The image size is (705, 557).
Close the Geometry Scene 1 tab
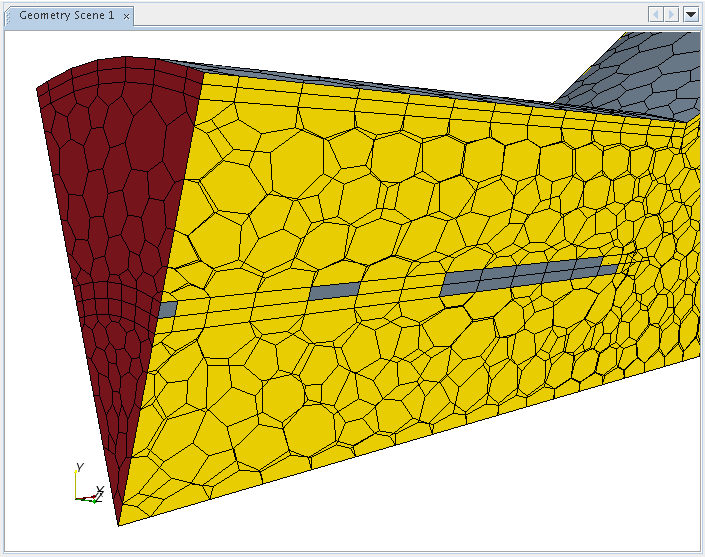pyautogui.click(x=125, y=15)
